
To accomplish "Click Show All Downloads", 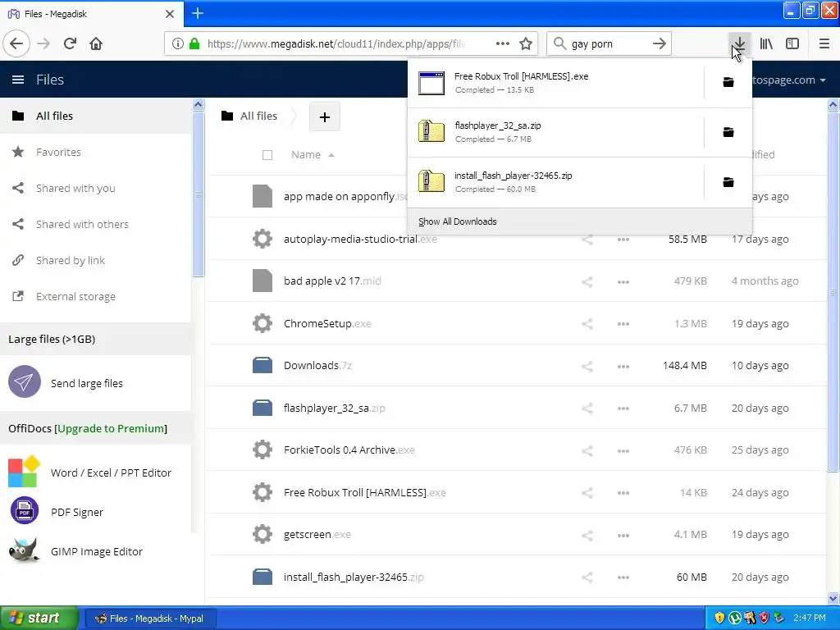I will [458, 221].
